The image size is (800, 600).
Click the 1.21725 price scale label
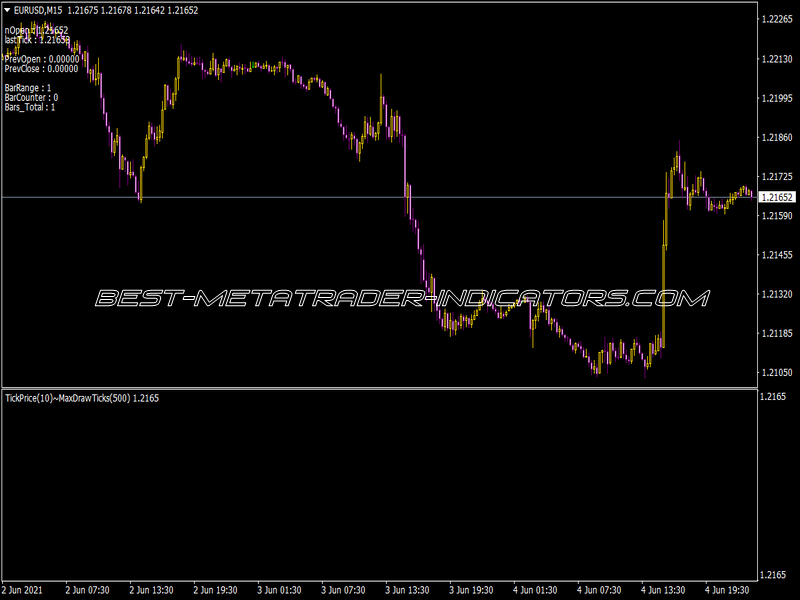coord(777,177)
